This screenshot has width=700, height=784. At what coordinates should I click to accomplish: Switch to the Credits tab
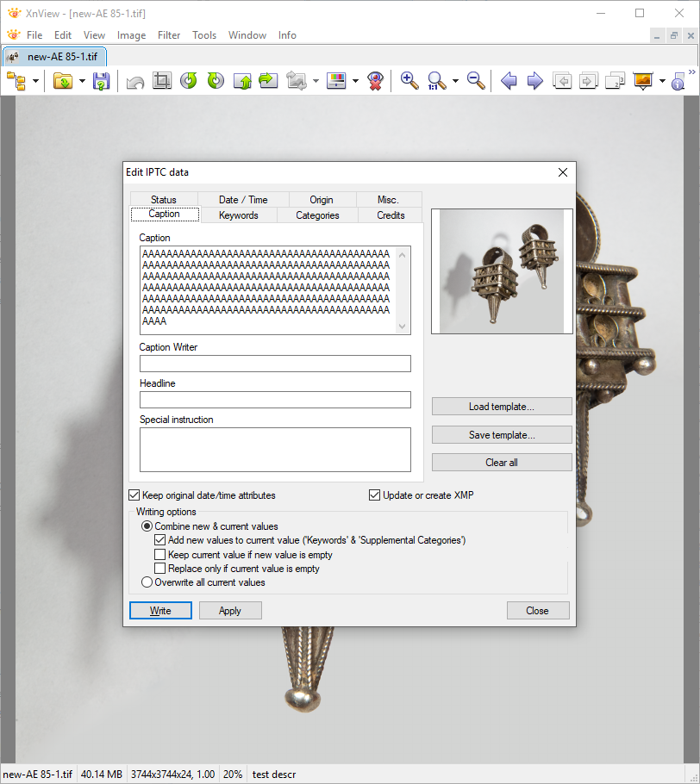[x=391, y=215]
